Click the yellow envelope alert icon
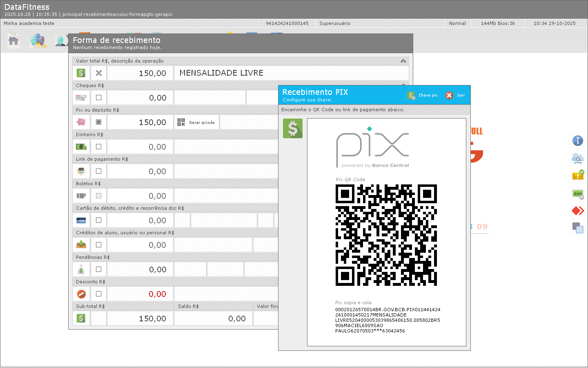This screenshot has height=368, width=588. (578, 175)
